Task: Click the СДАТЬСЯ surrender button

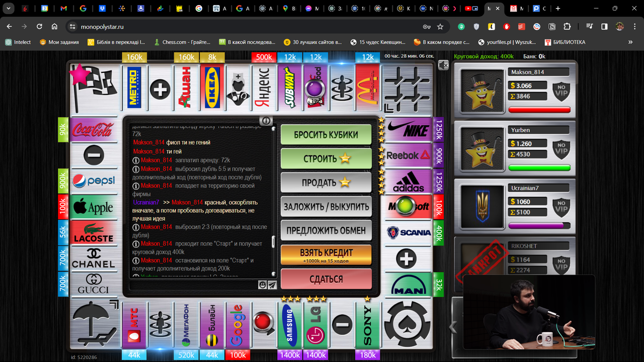Action: pyautogui.click(x=326, y=279)
